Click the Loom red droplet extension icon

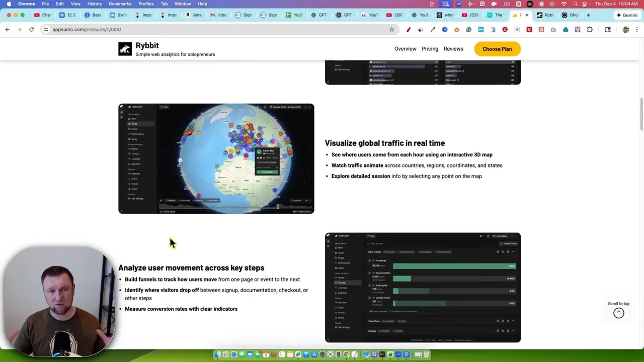point(505,29)
